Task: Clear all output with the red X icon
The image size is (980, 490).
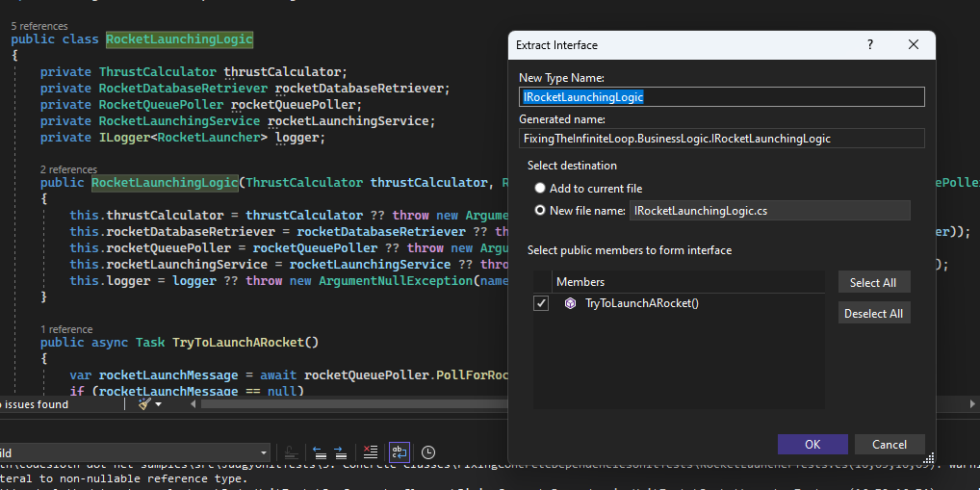Action: point(371,452)
